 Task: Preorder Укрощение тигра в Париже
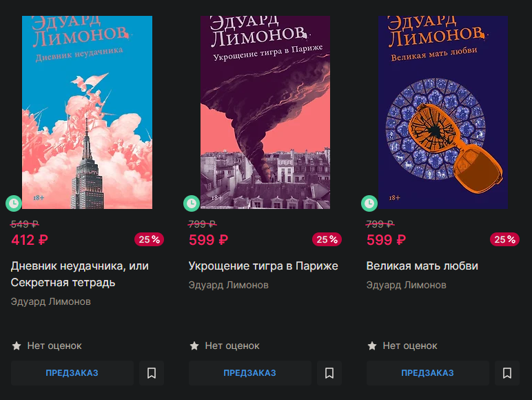click(249, 373)
